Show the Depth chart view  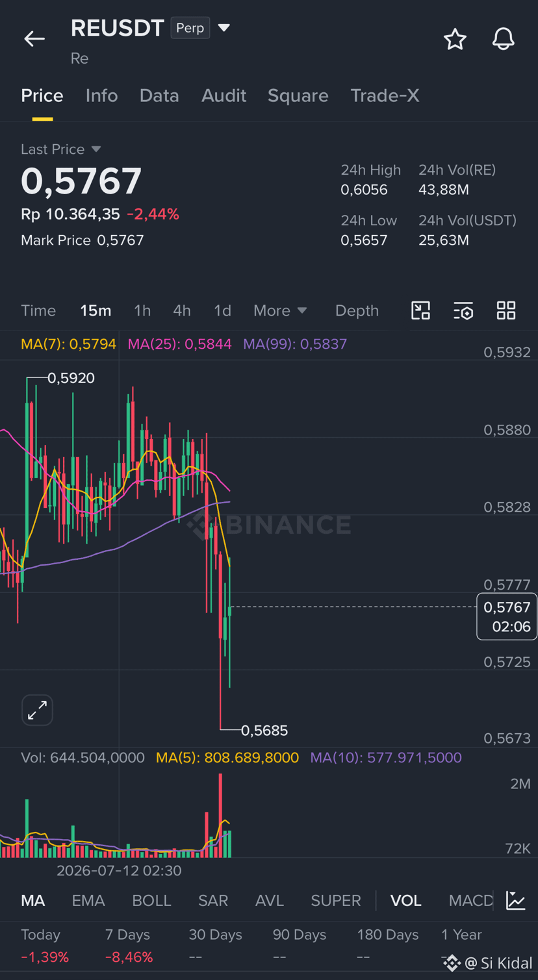[x=357, y=310]
